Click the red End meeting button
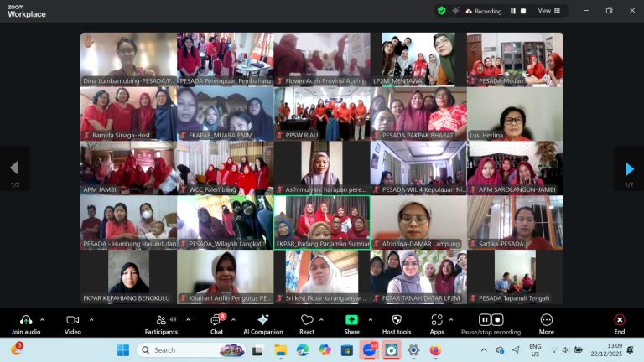Screen dimensions: 644x362 [619, 320]
